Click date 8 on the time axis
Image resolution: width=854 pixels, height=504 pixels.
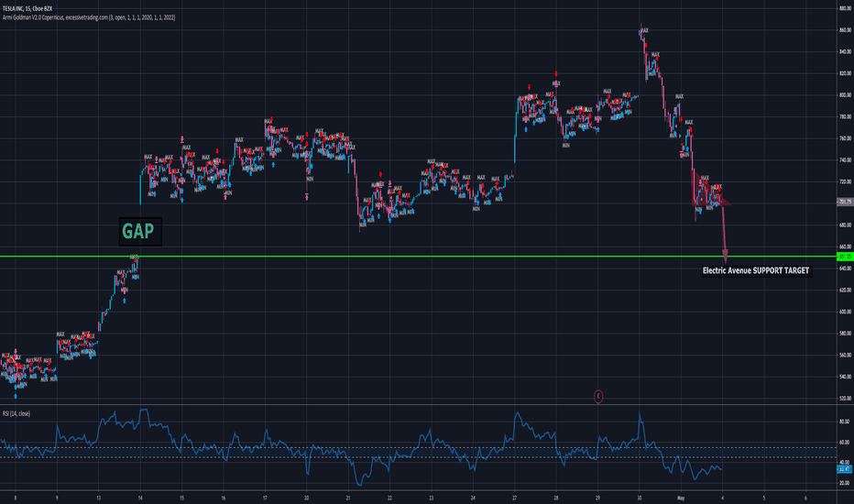tap(16, 498)
